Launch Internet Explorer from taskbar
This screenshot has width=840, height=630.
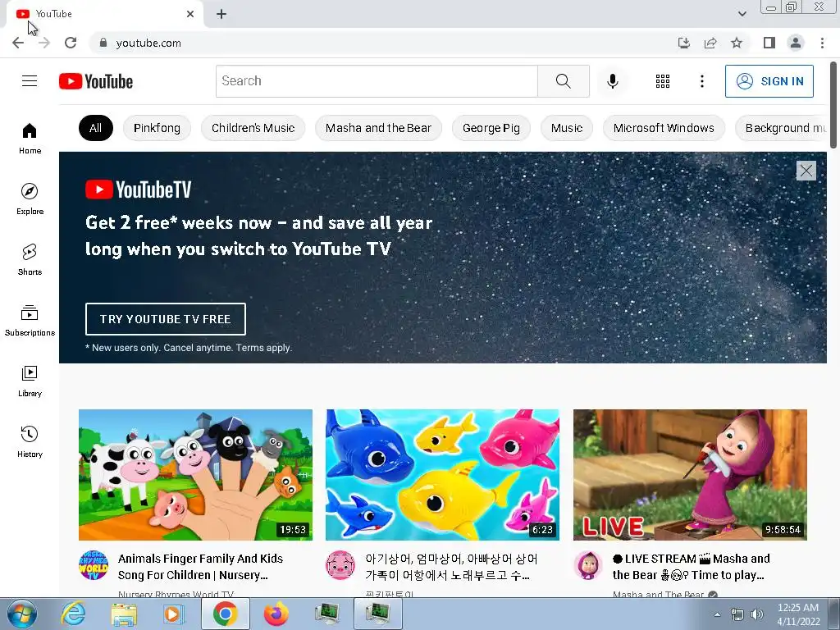tap(73, 614)
